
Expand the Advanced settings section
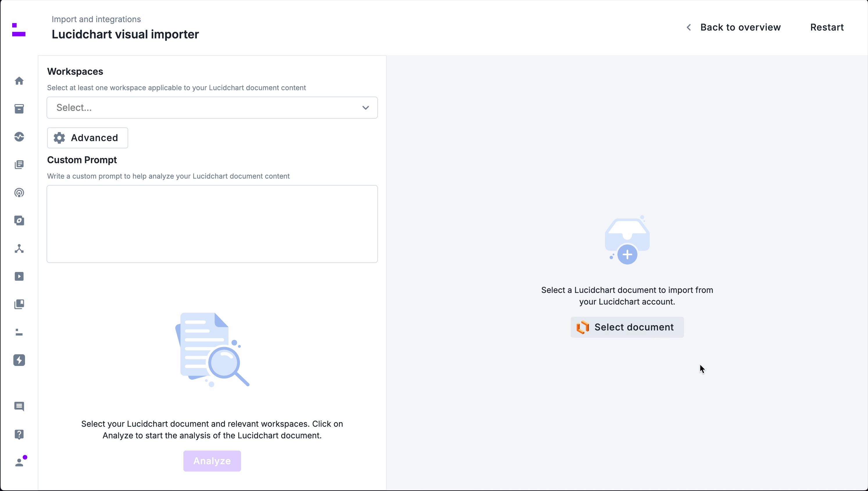(87, 138)
